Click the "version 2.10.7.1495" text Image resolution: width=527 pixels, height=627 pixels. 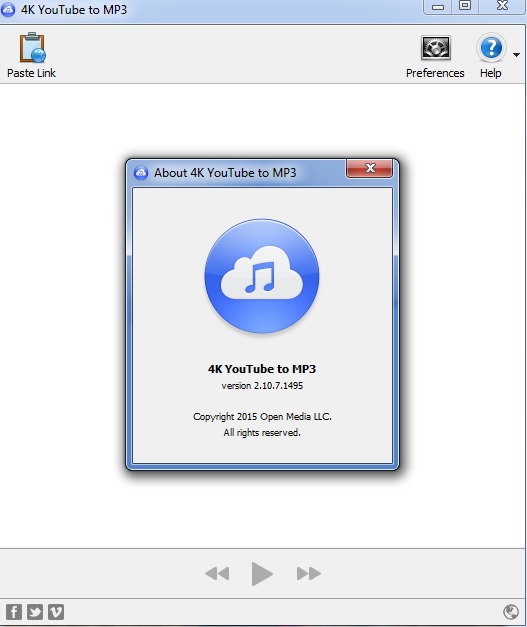tap(262, 385)
